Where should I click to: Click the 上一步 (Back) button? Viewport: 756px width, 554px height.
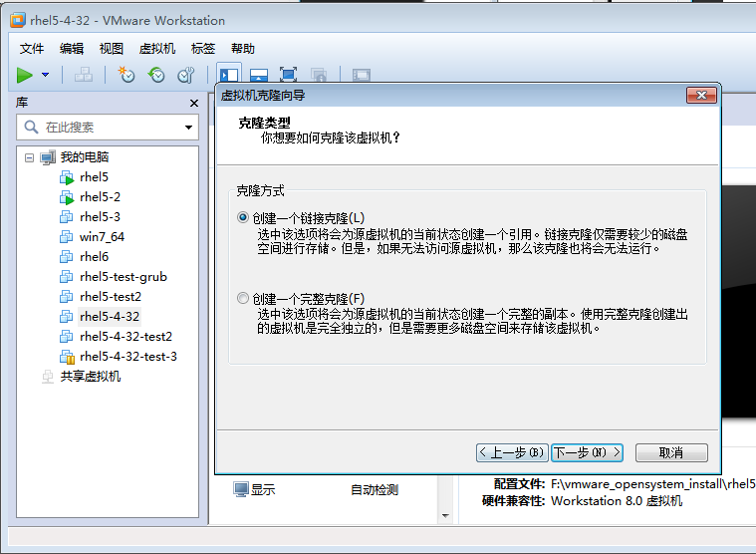coord(512,452)
